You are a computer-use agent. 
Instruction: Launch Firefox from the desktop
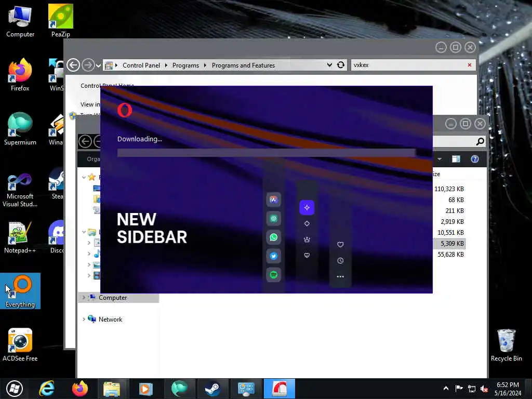pos(20,75)
